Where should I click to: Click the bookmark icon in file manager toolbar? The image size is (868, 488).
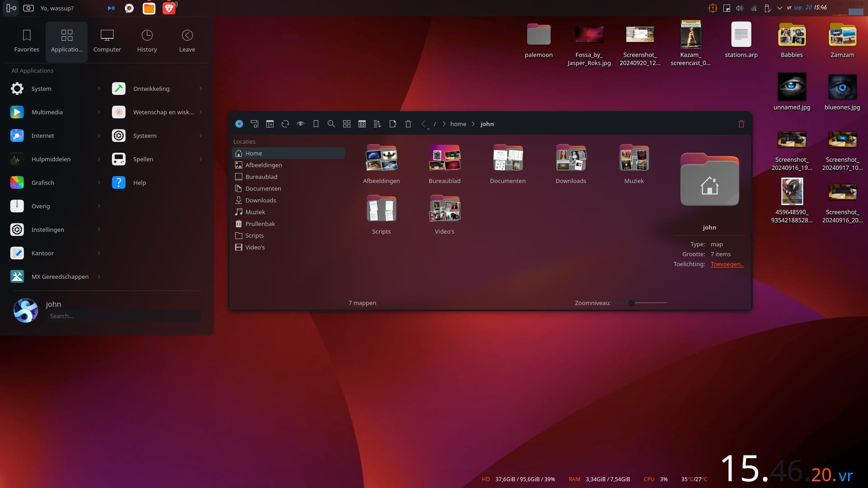316,124
